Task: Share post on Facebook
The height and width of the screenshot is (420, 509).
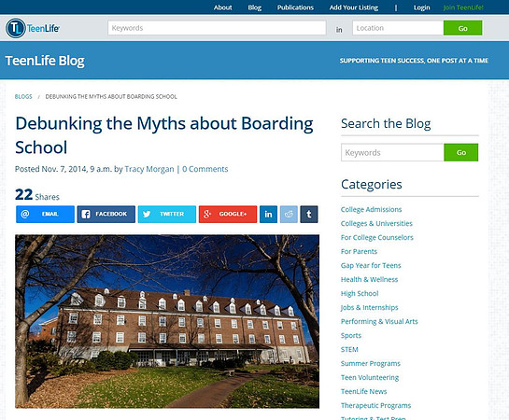Action: (106, 214)
